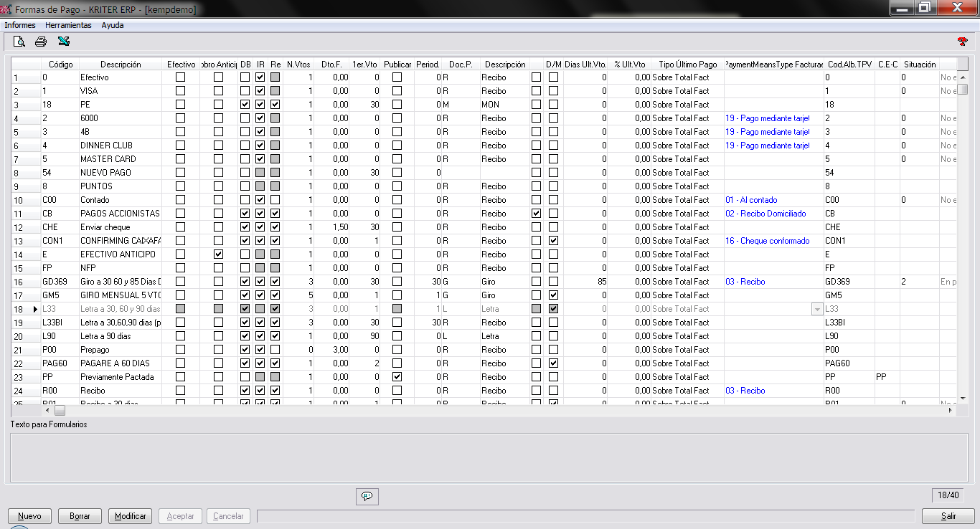Toggle Publicar checkbox for Previamente Pactada
Screen dimensions: 980x529
(x=397, y=377)
